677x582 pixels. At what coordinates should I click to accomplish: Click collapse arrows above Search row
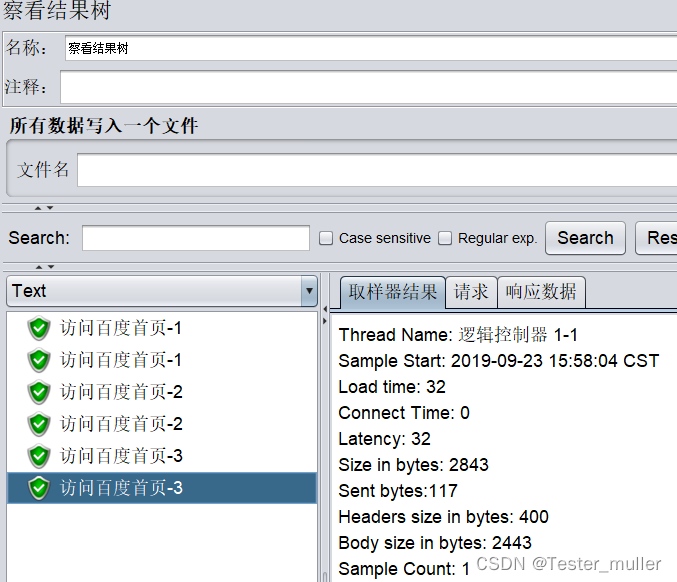tap(44, 208)
